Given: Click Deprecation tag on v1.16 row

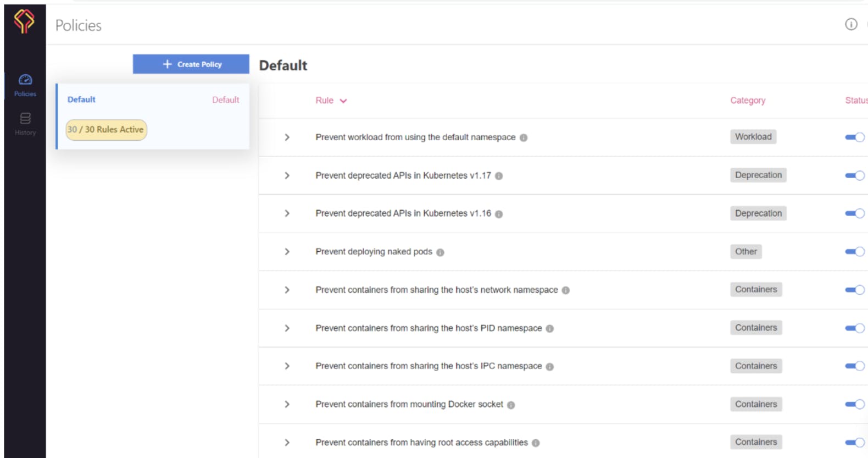Looking at the screenshot, I should (758, 213).
